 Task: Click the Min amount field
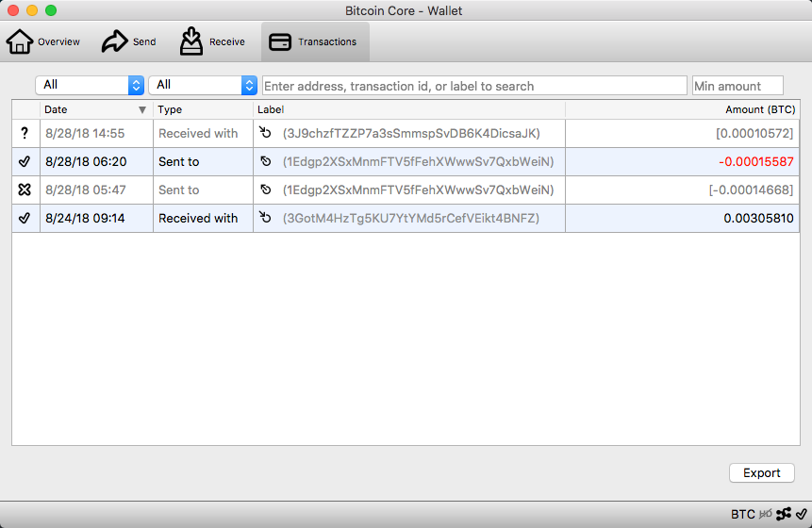(x=737, y=86)
